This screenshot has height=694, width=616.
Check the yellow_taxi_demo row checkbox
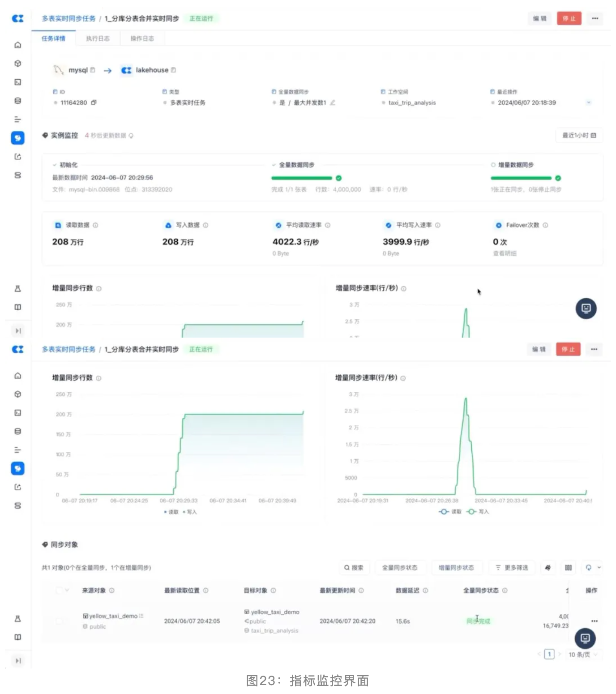59,621
